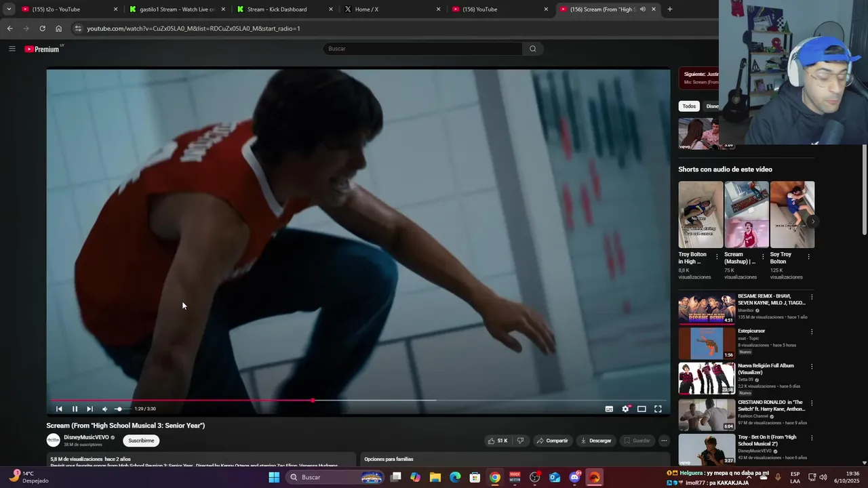Select the Todos filter chip
868x488 pixels.
[x=689, y=106]
